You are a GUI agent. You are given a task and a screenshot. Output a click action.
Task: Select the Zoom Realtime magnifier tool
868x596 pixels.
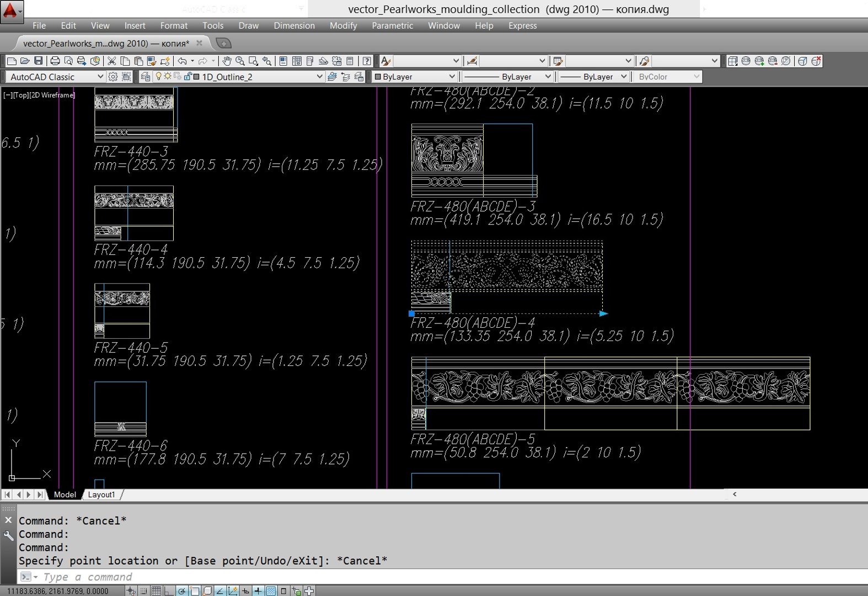click(240, 61)
